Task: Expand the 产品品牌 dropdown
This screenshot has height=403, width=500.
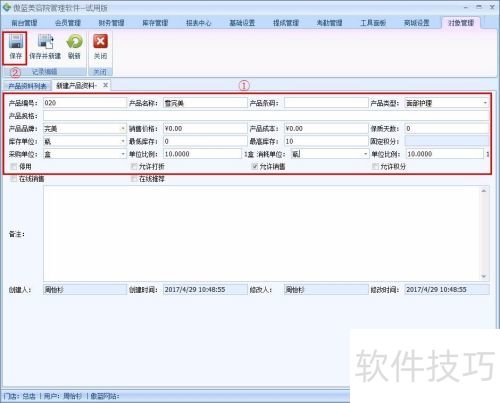Action: pos(123,129)
